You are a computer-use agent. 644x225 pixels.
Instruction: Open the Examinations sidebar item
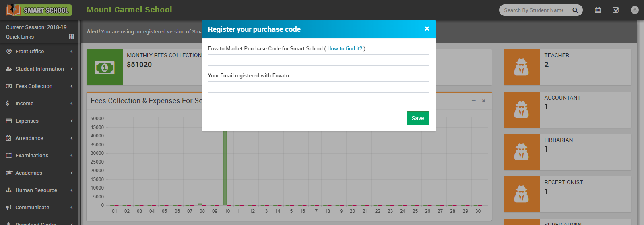[x=39, y=156]
